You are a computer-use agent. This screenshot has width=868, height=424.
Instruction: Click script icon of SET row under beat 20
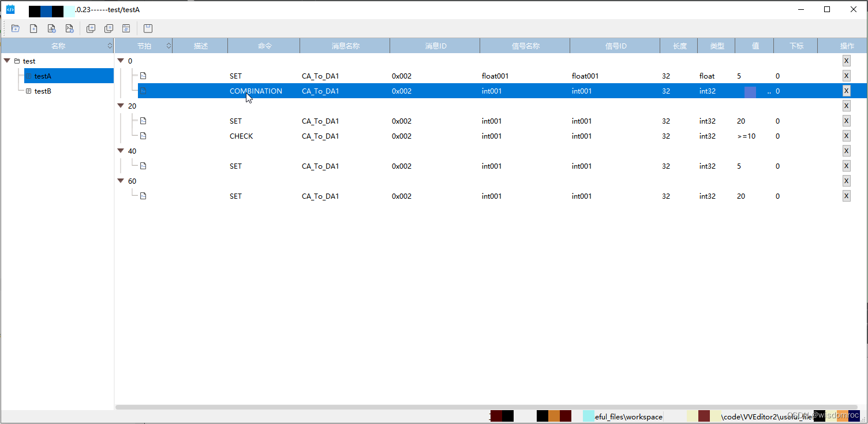[x=143, y=121]
